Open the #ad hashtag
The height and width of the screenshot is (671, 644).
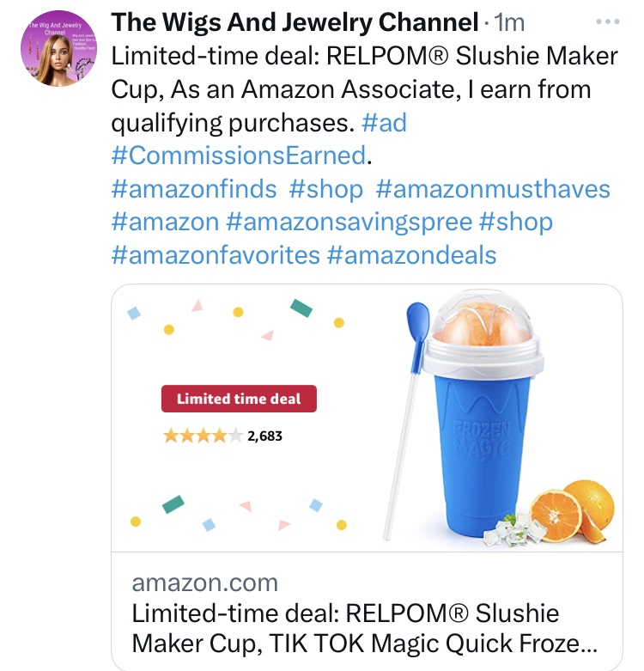click(x=384, y=123)
